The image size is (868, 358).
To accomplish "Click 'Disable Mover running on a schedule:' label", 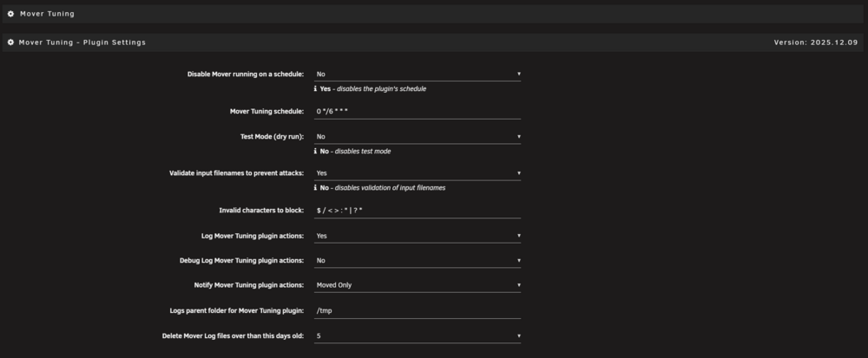I will click(x=246, y=74).
